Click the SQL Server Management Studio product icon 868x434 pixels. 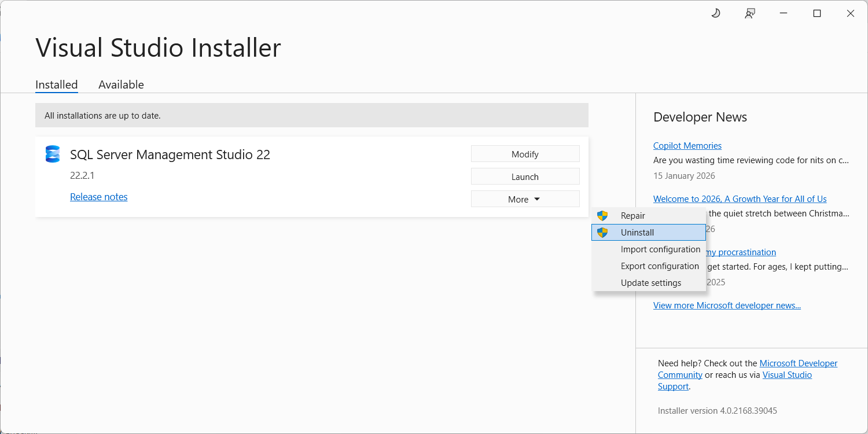tap(53, 155)
